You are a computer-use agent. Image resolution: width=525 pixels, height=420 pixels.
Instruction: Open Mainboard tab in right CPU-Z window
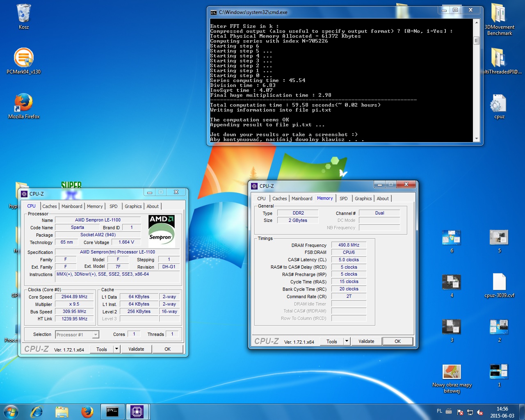click(x=302, y=199)
